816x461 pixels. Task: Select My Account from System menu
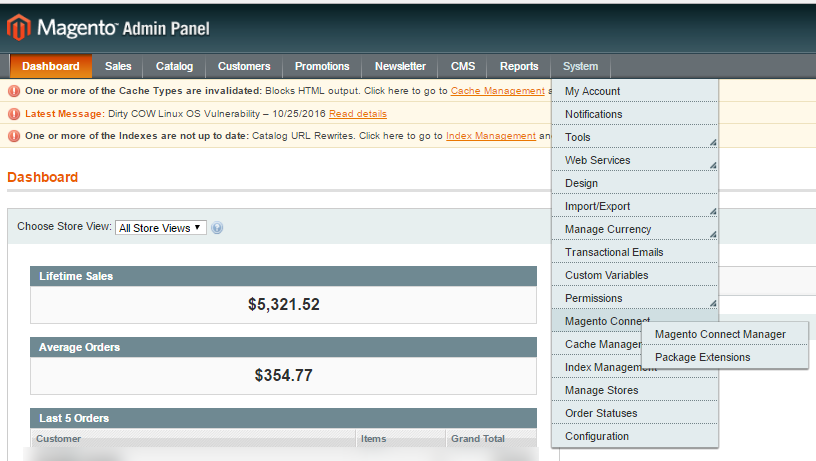coord(635,91)
